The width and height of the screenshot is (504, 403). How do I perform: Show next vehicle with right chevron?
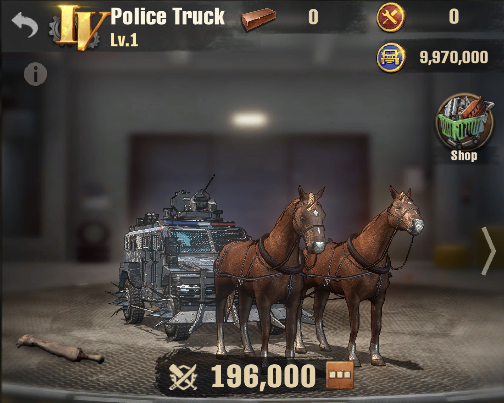[489, 251]
